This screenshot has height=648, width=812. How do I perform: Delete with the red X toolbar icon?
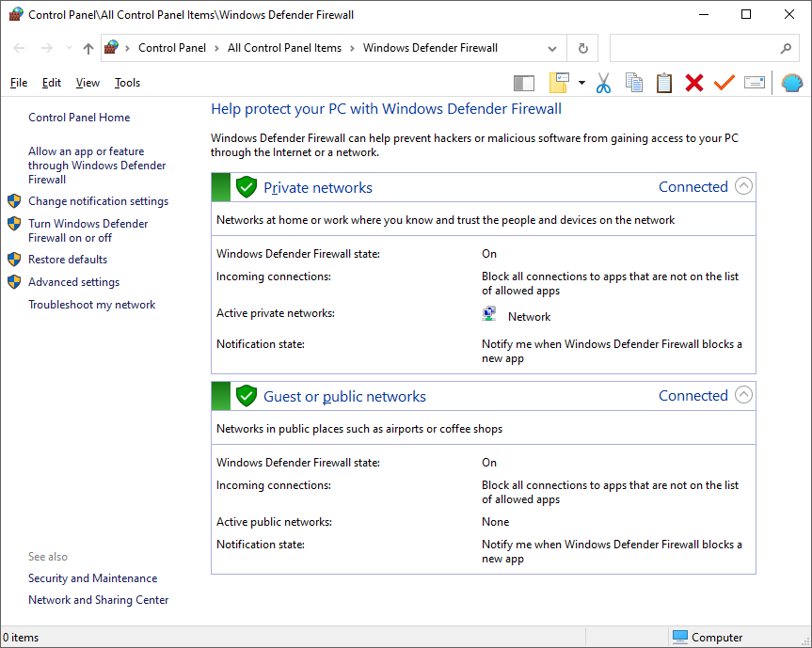tap(694, 83)
